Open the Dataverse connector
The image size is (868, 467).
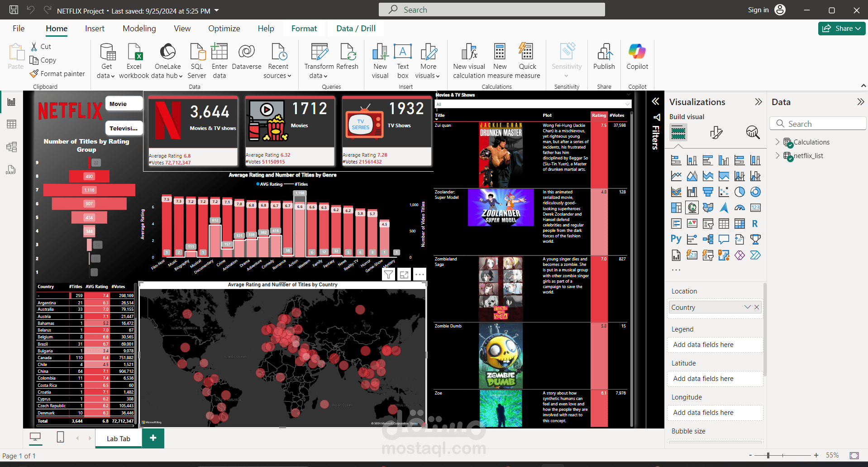click(x=247, y=57)
